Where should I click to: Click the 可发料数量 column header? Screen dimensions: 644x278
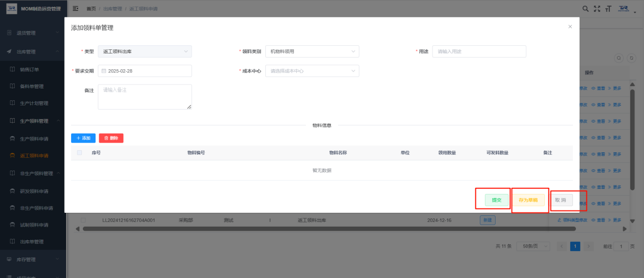pyautogui.click(x=497, y=153)
